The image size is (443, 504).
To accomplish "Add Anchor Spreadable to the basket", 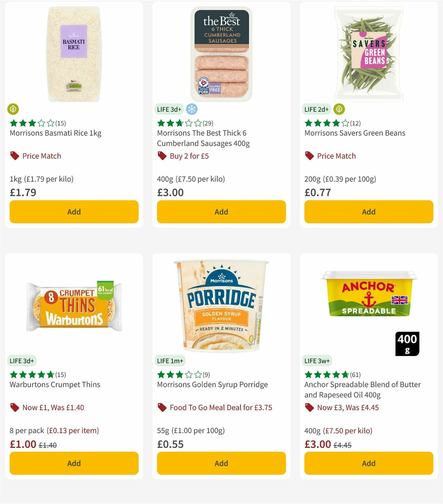I will point(368,463).
